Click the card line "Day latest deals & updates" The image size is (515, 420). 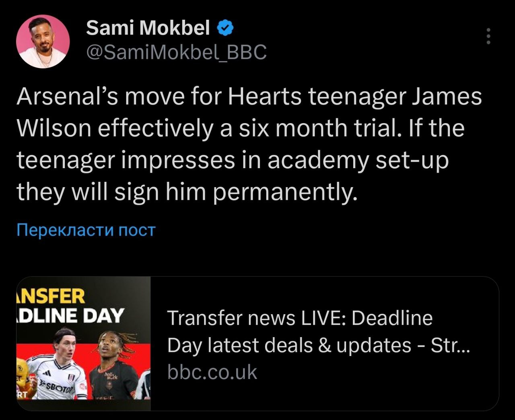pos(318,345)
